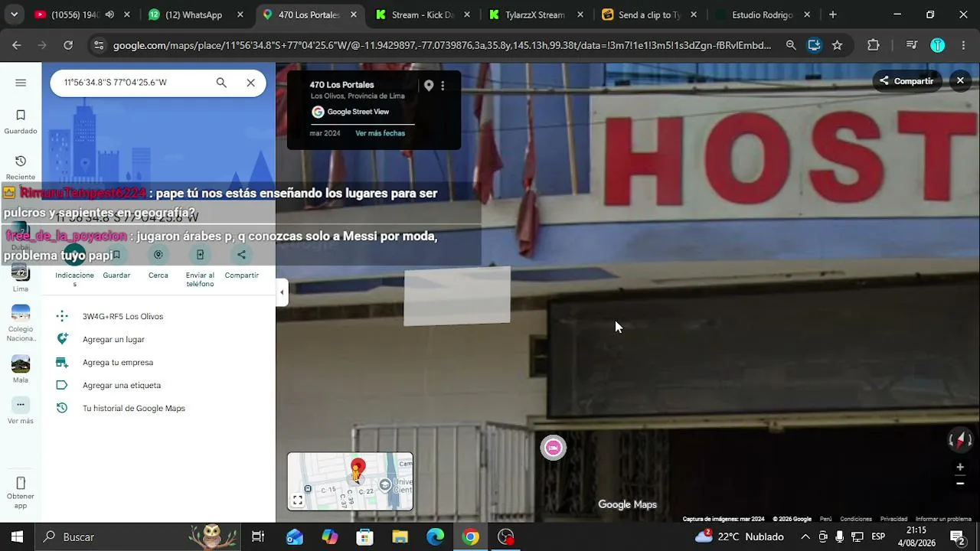Click the Street View compass control
This screenshot has height=551, width=980.
pos(960,439)
